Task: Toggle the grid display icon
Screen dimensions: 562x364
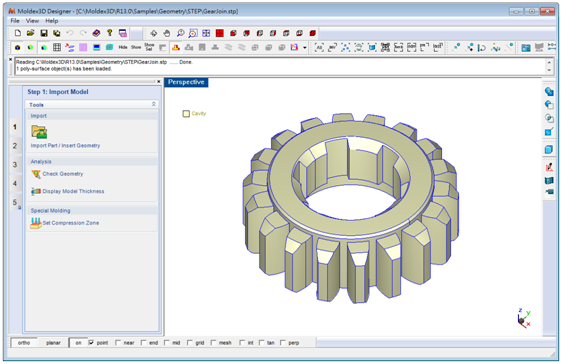Action: 57,47
